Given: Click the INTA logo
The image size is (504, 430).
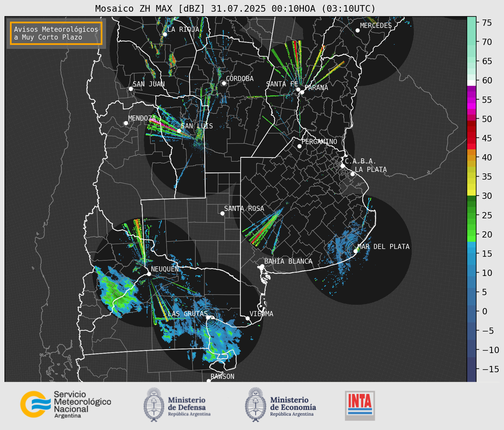Looking at the screenshot, I should [360, 405].
